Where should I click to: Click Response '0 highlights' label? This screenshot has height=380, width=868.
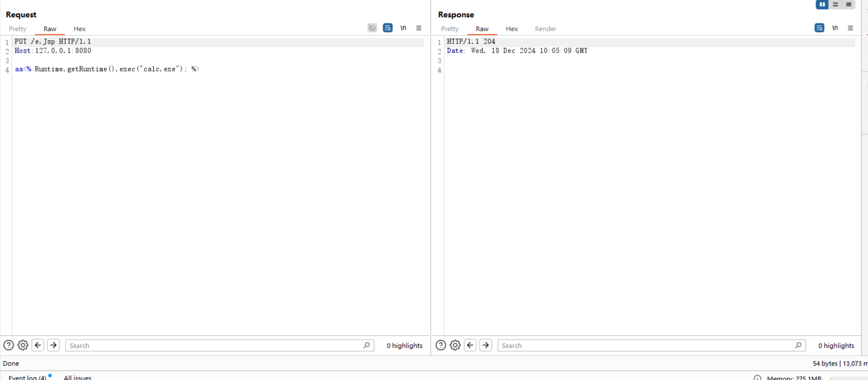pyautogui.click(x=836, y=346)
